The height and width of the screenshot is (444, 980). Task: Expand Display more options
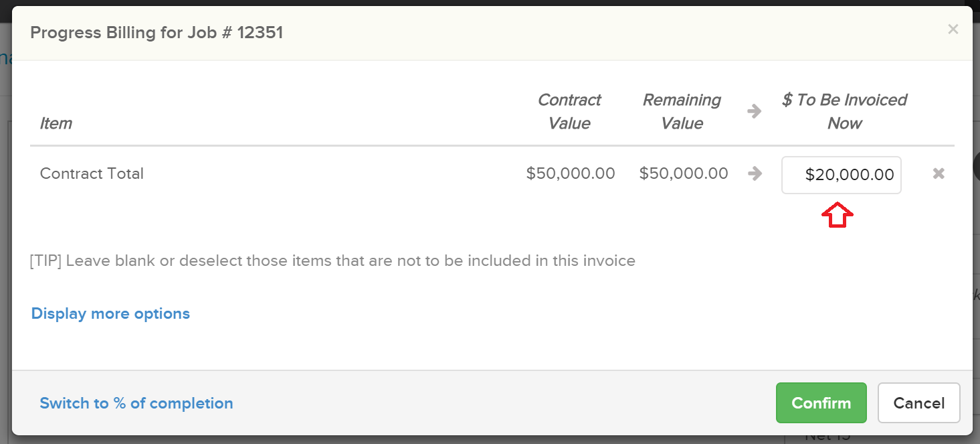tap(110, 313)
